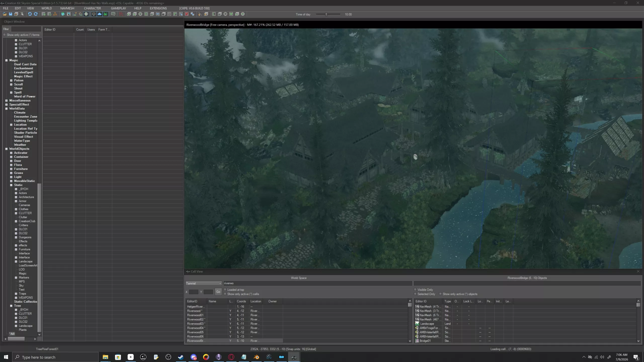Click the green P toolbar icon
This screenshot has width=644, height=362.
(175, 14)
